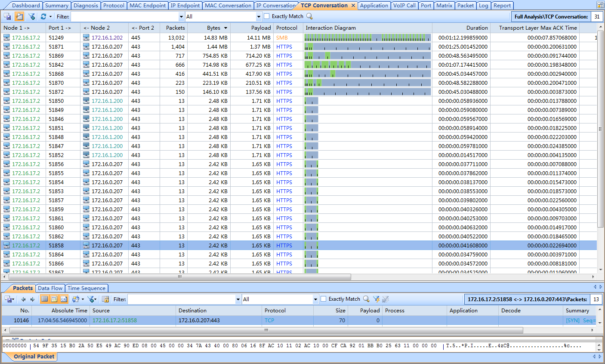Screen dimensions: 605x364
Task: Open the export packets icon dropdown arrow
Action: pos(13,299)
